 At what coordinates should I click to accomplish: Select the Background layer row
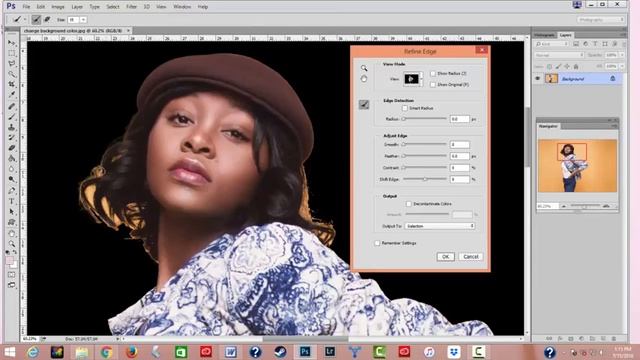coord(578,79)
